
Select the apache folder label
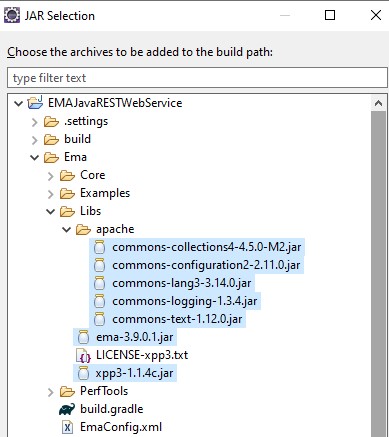pos(115,229)
